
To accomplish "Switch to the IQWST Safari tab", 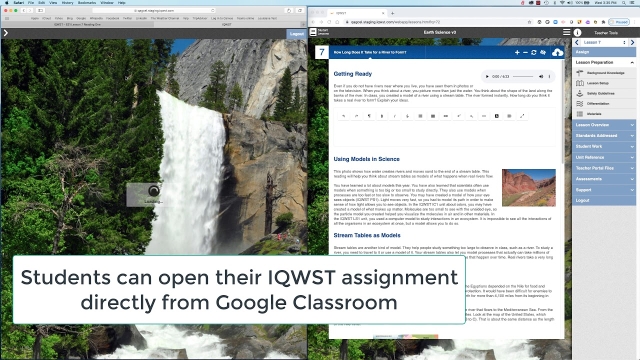I will [x=227, y=24].
